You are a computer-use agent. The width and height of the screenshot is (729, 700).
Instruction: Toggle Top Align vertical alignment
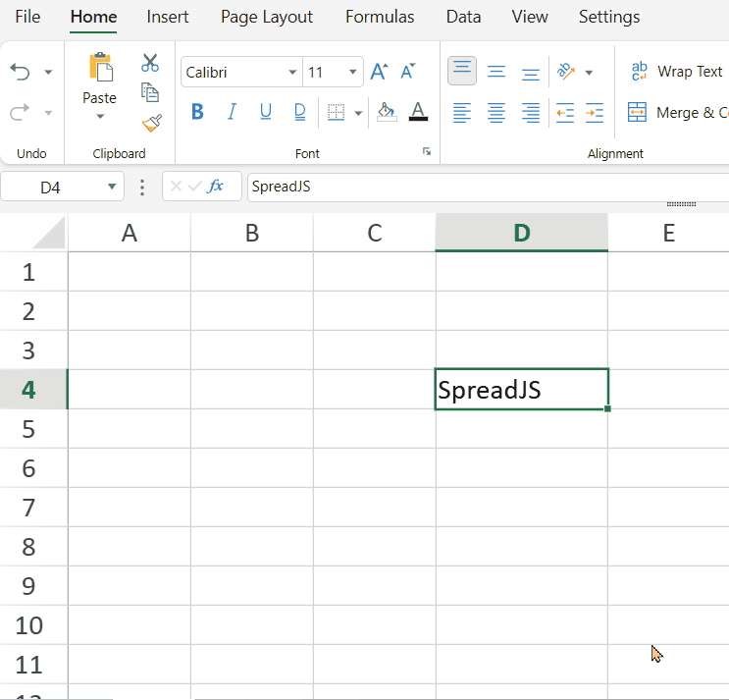pos(462,71)
